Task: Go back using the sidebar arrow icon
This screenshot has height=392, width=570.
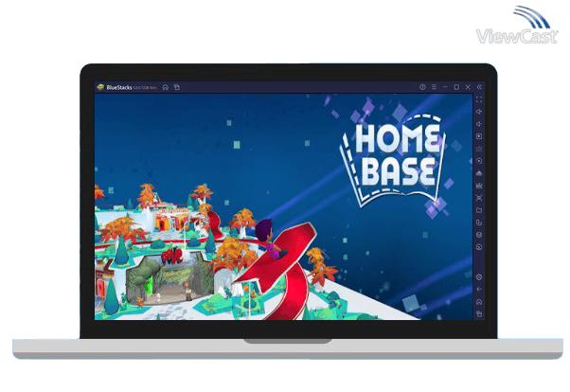Action: [x=479, y=290]
